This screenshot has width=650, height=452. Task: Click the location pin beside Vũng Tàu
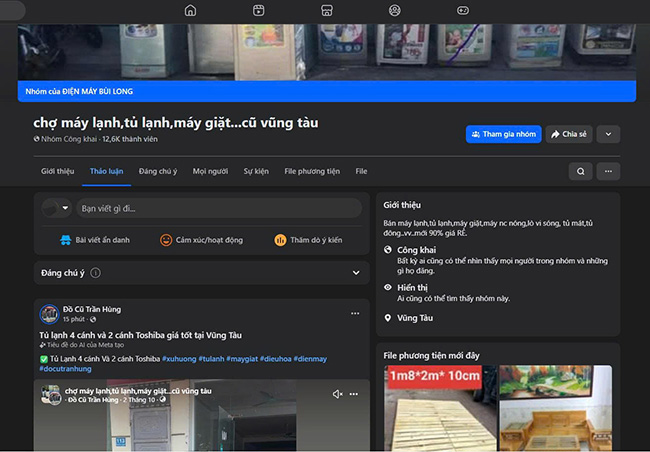pos(388,318)
